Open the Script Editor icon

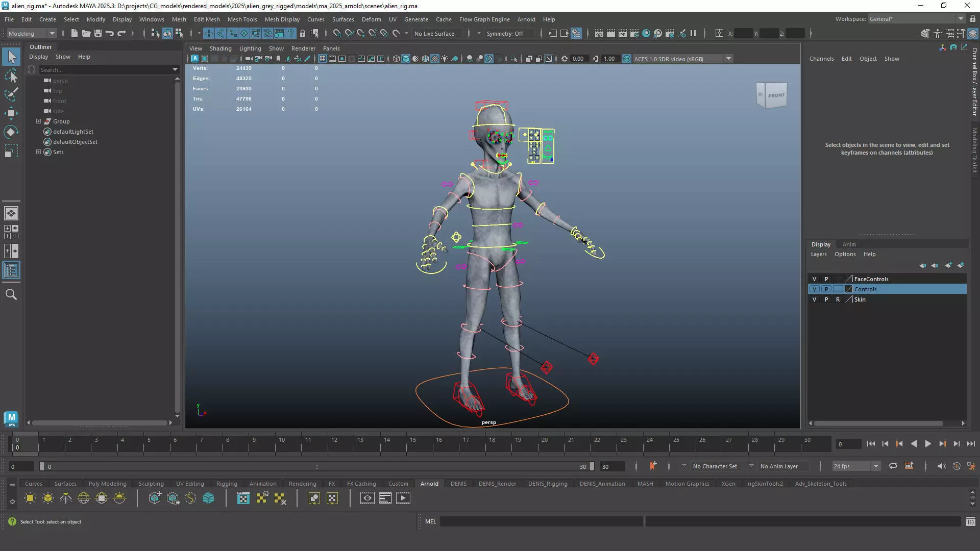tap(971, 521)
